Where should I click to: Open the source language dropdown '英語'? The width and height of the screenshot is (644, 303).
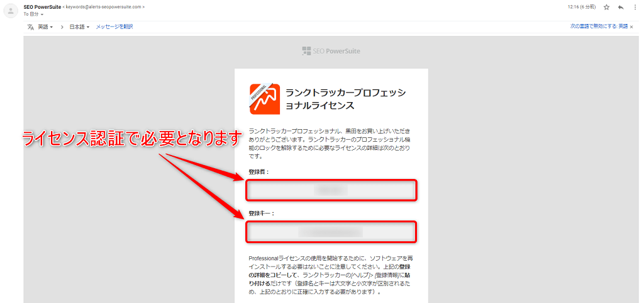44,27
